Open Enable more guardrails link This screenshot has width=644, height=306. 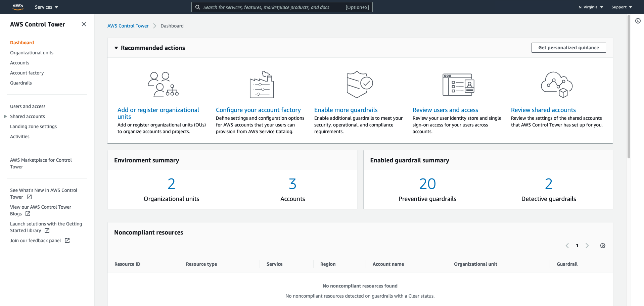(346, 110)
